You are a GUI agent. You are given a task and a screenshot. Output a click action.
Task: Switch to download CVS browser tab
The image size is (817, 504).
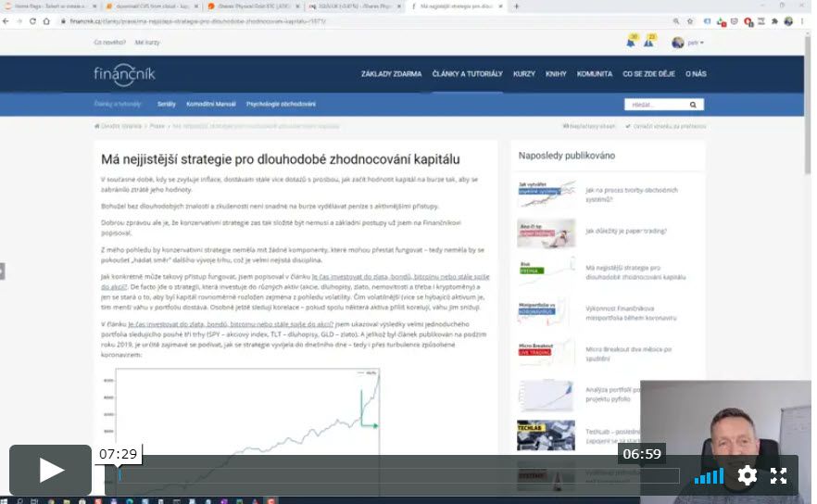click(152, 6)
